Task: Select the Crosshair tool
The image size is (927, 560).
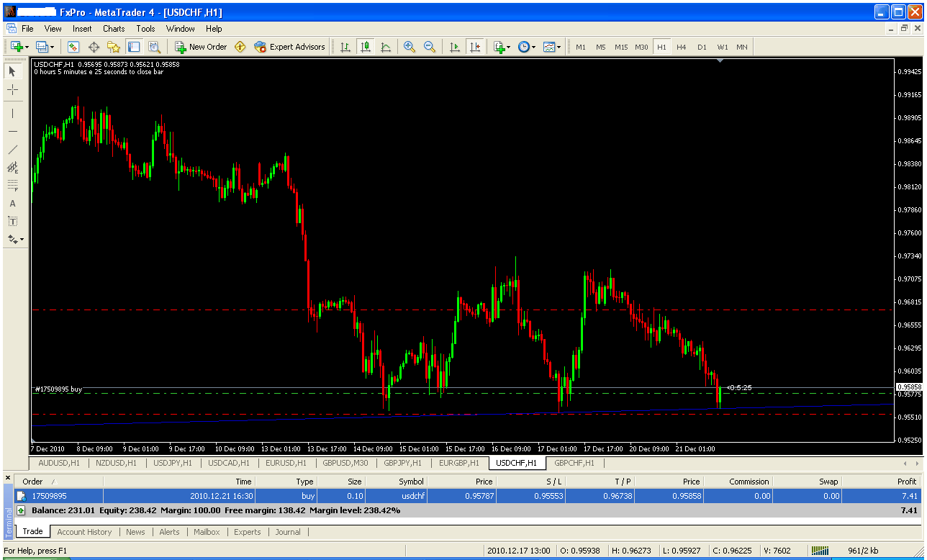Action: pyautogui.click(x=12, y=90)
